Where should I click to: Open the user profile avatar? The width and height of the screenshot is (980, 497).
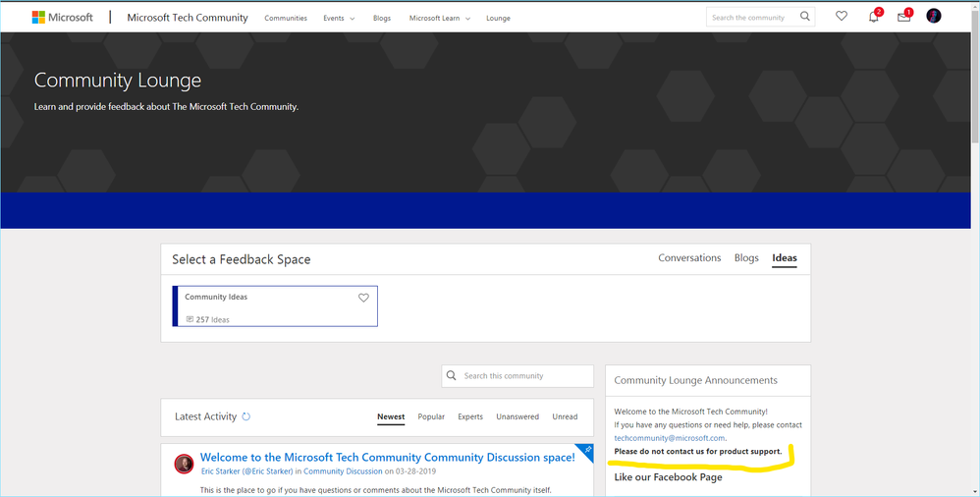934,17
